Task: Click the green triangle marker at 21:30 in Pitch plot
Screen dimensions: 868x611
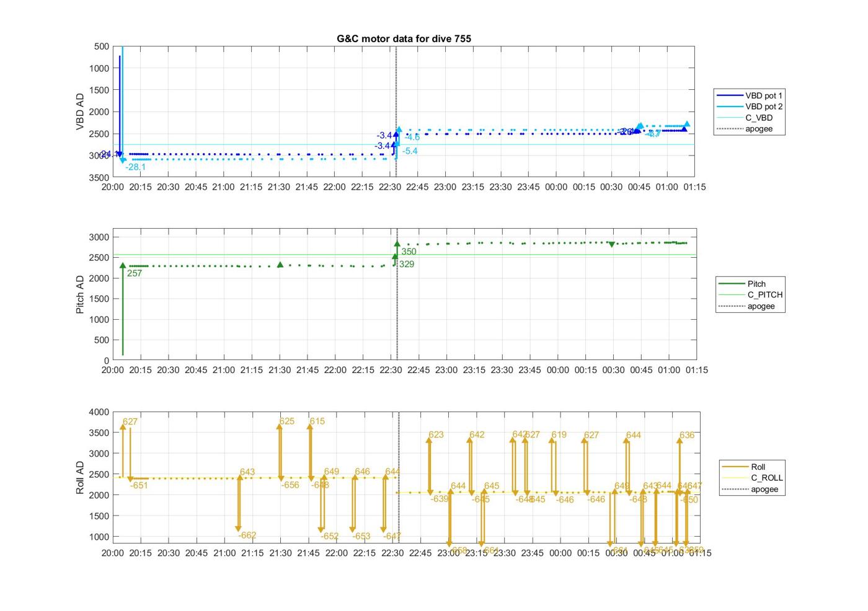Action: [280, 265]
